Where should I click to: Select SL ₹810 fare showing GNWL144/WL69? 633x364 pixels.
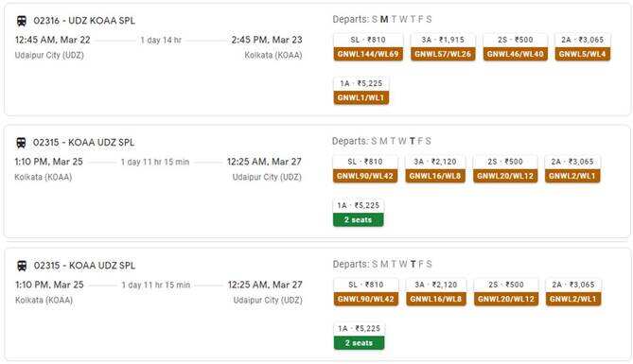point(368,47)
